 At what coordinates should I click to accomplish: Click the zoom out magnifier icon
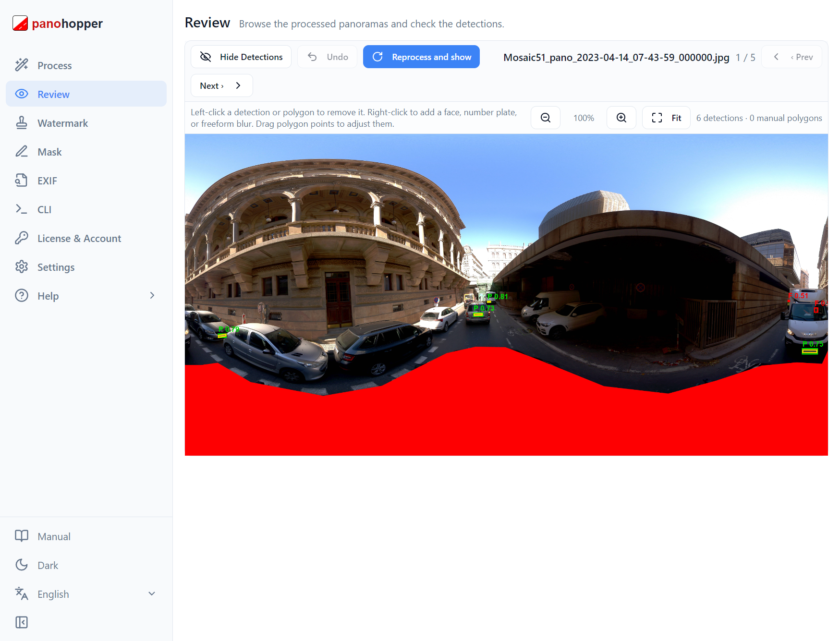pyautogui.click(x=545, y=118)
